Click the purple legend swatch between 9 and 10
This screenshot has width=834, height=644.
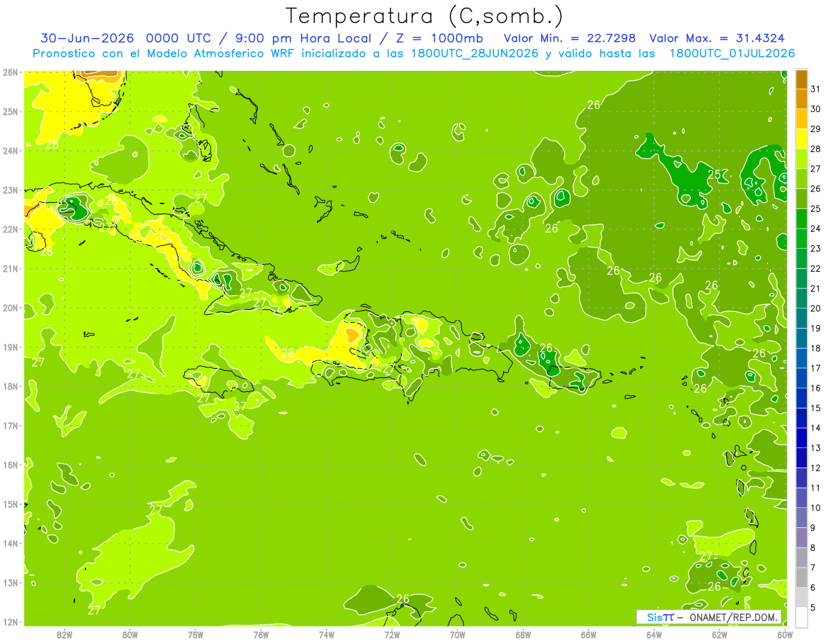(x=801, y=518)
